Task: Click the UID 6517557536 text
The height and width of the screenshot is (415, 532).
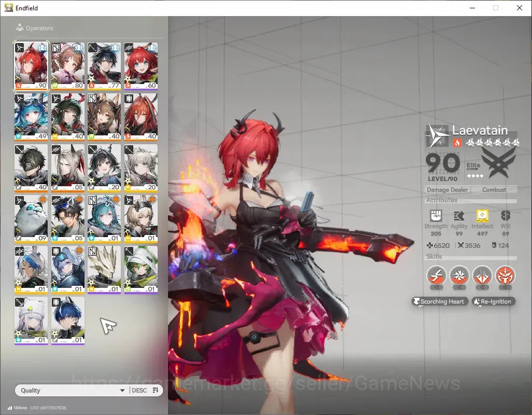Action: click(x=48, y=408)
